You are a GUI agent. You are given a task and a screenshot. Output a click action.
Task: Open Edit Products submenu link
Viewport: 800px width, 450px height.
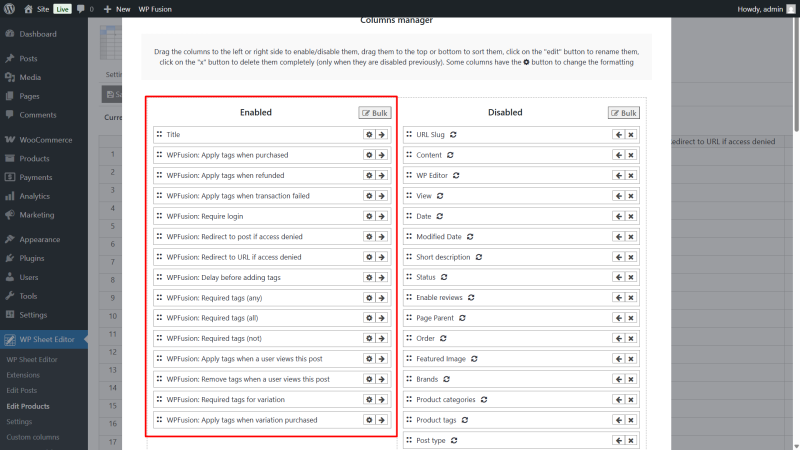click(28, 406)
